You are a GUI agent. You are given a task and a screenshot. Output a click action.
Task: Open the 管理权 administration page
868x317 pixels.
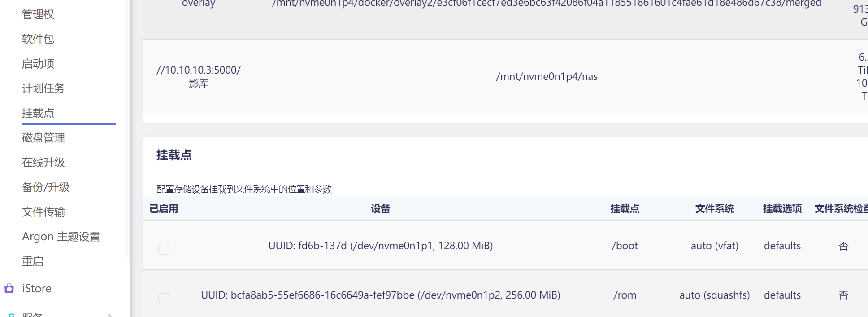pyautogui.click(x=38, y=14)
